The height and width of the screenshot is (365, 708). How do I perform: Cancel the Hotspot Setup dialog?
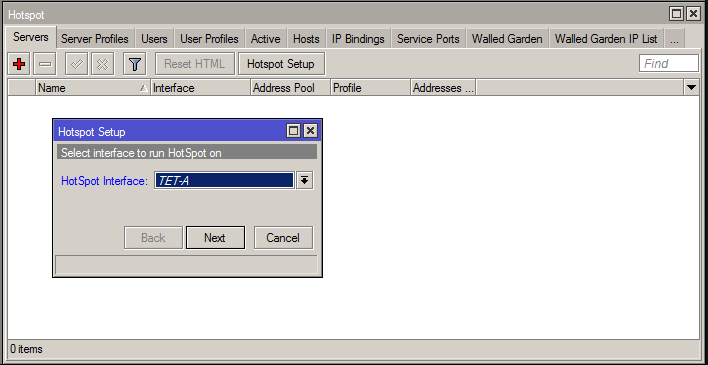[x=283, y=238]
